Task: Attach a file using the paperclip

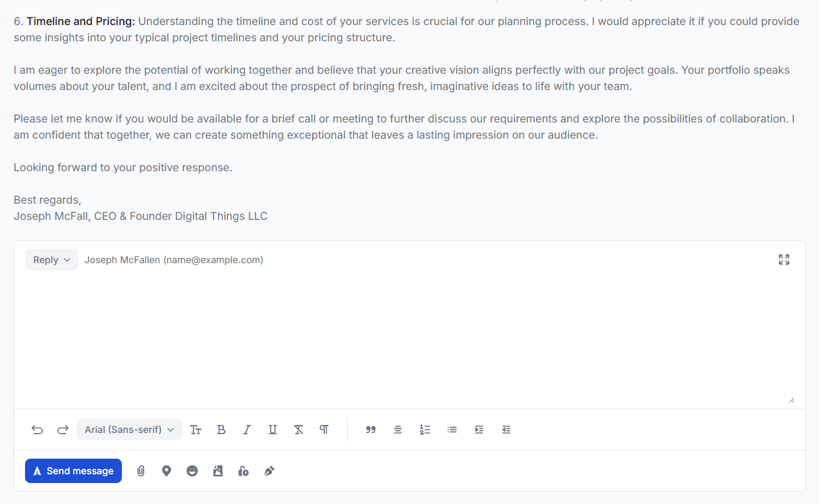Action: [141, 471]
